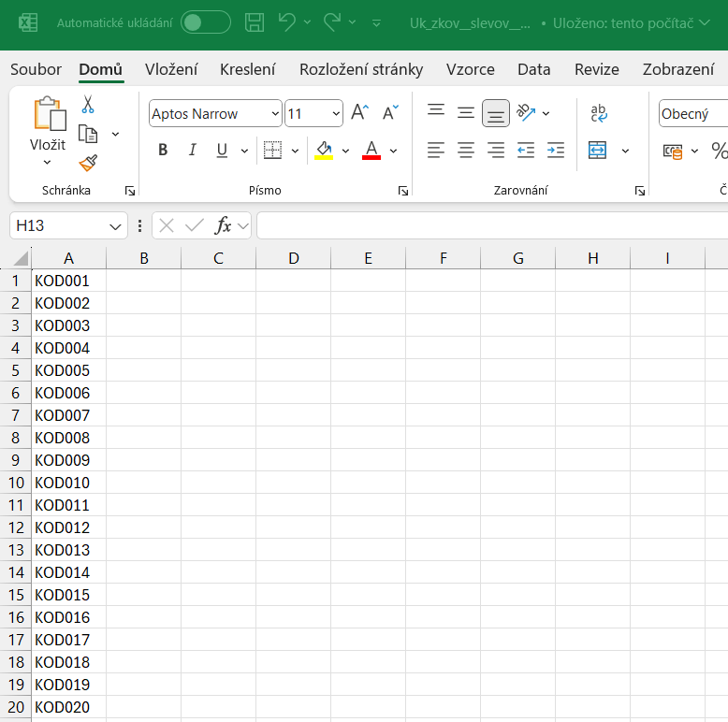
Task: Switch to the Vzorce tab
Action: (x=470, y=69)
